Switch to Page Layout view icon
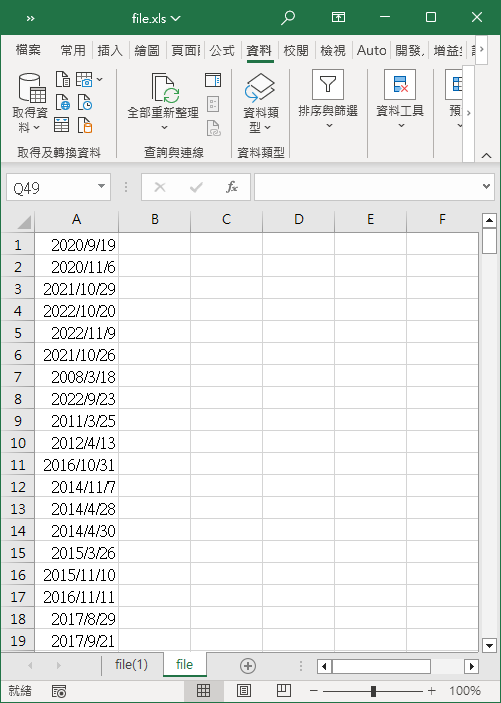This screenshot has height=703, width=501. 244,690
